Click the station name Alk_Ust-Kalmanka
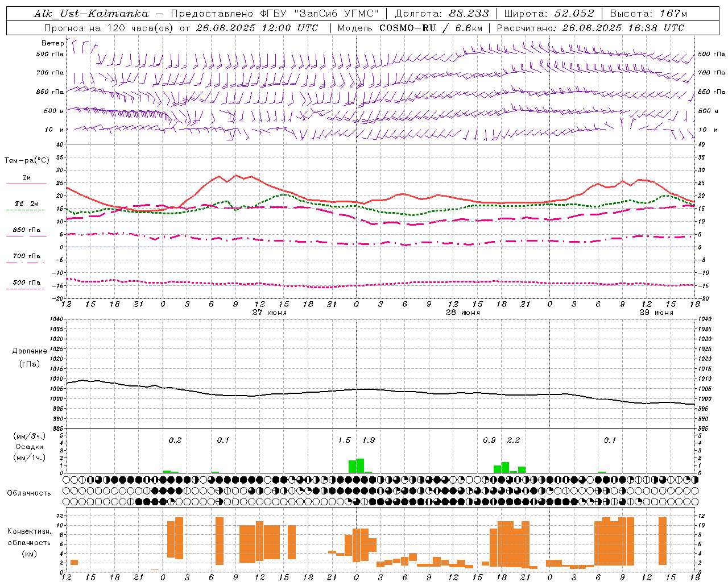The width and height of the screenshot is (728, 582). (x=91, y=14)
